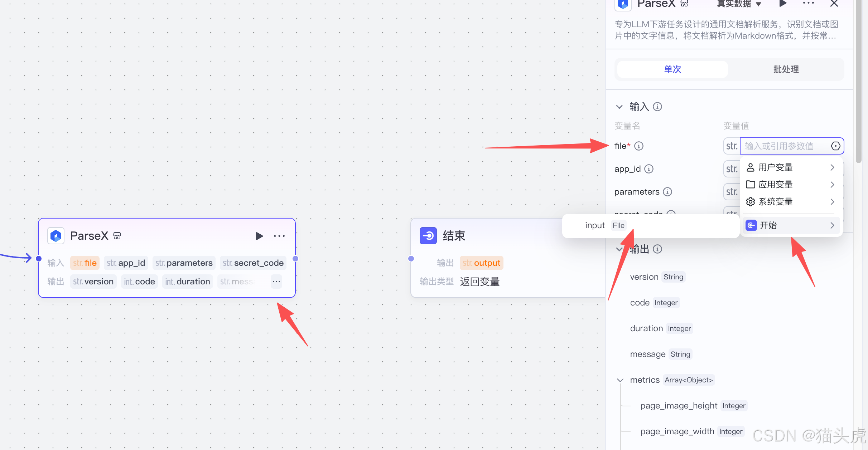Collapse the 输入 input section
Viewport: 868px width, 450px height.
[x=619, y=107]
